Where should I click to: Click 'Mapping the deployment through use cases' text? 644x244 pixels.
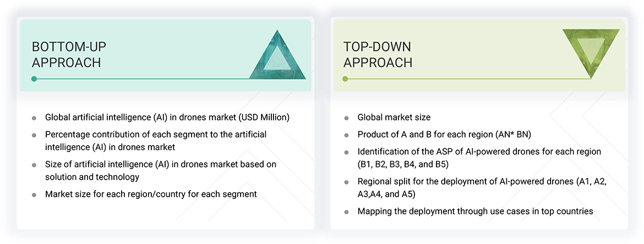click(475, 211)
